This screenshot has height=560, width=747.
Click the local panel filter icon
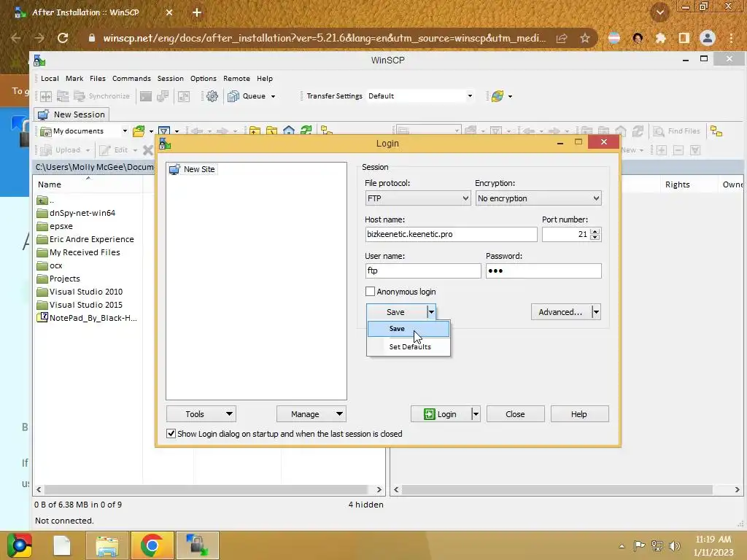(164, 131)
